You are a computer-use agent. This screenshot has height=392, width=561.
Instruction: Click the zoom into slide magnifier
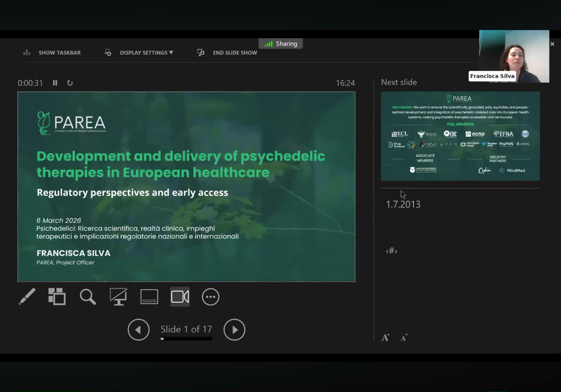(87, 297)
